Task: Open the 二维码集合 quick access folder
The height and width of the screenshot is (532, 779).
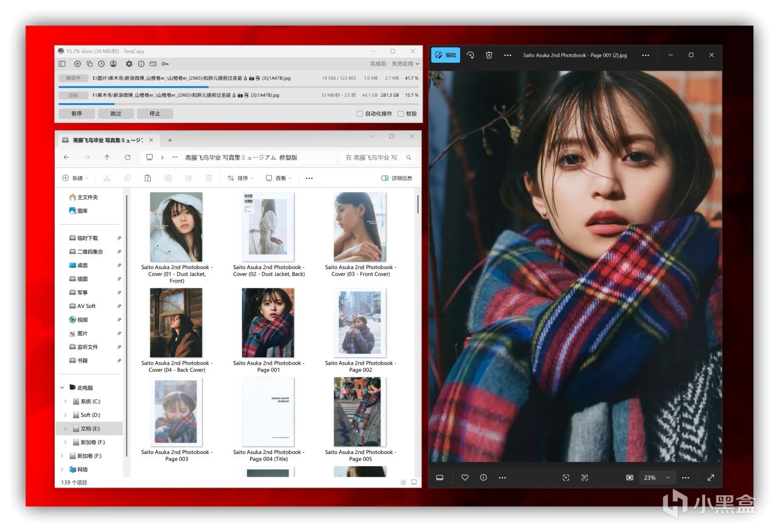Action: (86, 251)
